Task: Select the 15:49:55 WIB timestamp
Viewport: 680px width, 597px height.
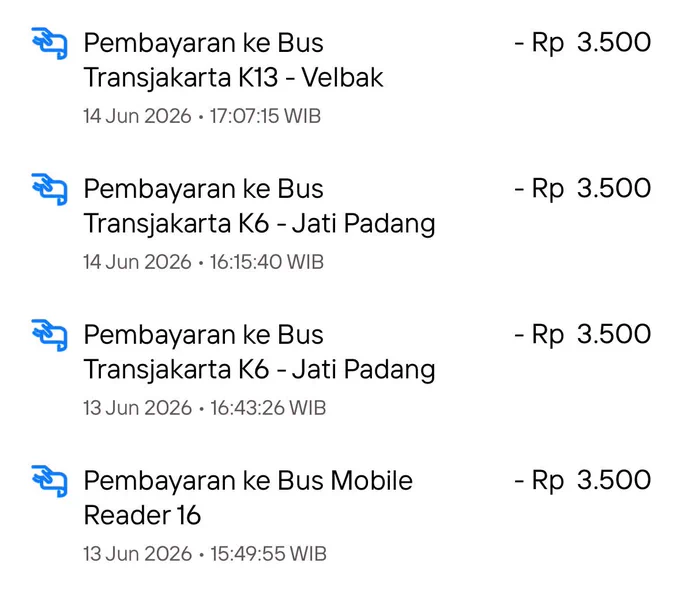Action: [x=268, y=554]
